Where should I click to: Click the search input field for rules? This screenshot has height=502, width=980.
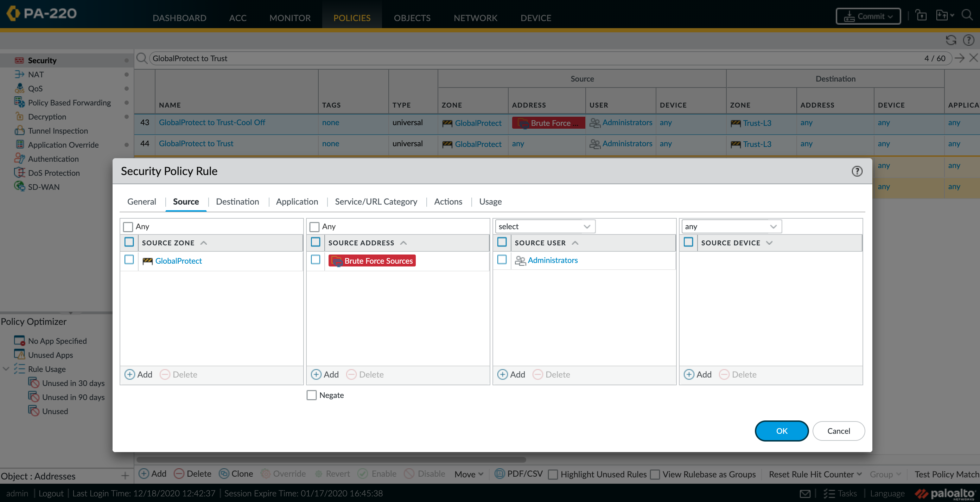point(548,58)
